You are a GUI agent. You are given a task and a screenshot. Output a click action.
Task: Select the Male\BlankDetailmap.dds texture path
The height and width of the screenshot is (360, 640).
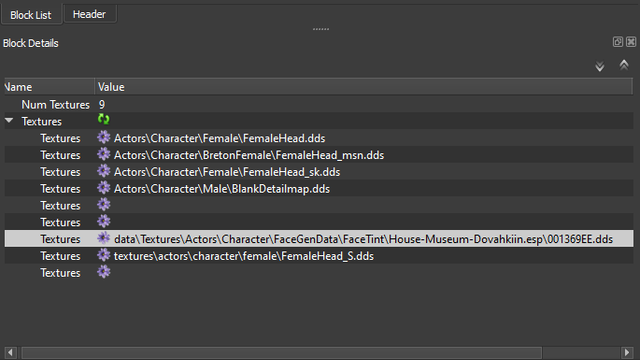(222, 189)
